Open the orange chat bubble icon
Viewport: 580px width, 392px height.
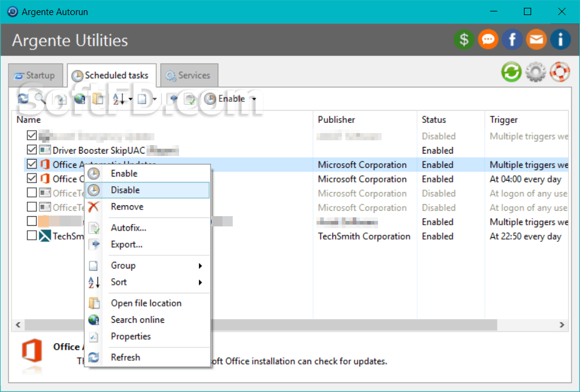488,39
